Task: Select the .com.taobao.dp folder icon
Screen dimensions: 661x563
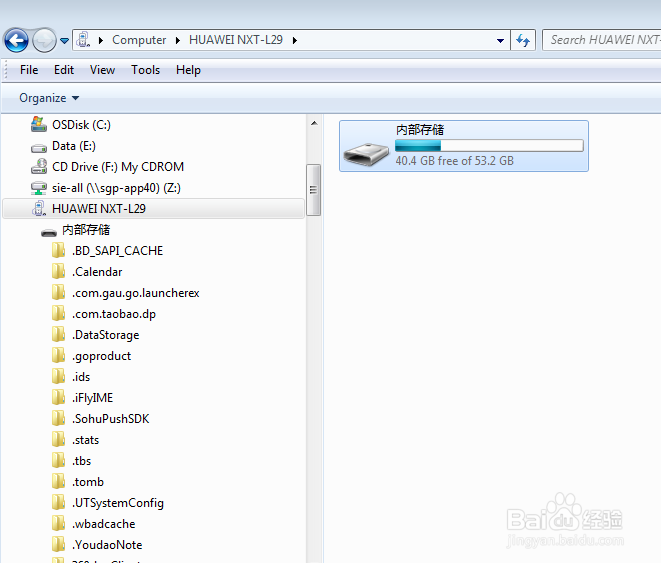Action: [59, 314]
